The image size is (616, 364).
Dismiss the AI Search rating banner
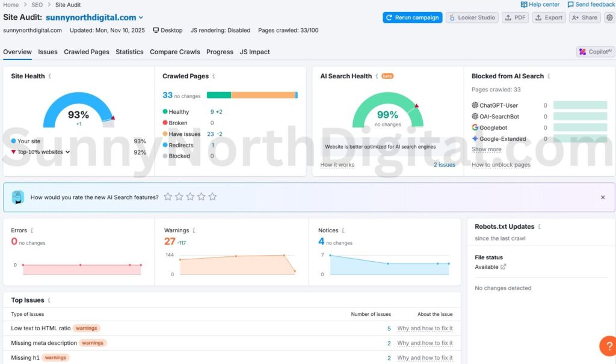coord(603,197)
